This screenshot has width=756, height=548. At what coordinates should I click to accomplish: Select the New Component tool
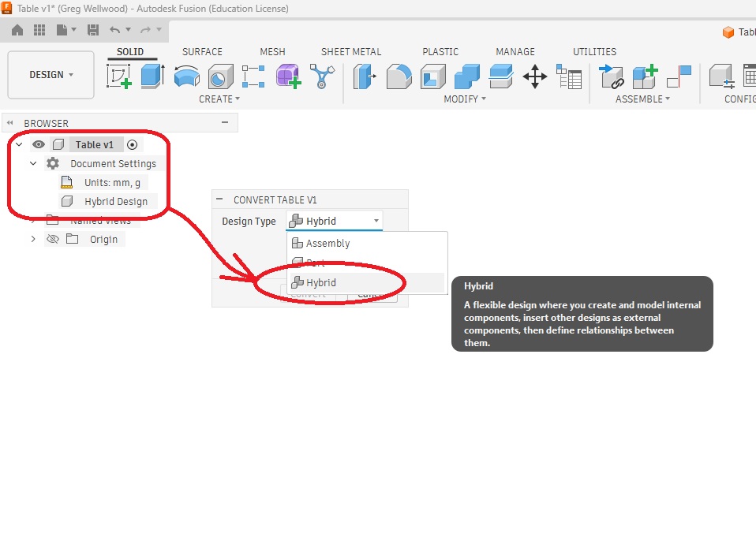[x=645, y=76]
